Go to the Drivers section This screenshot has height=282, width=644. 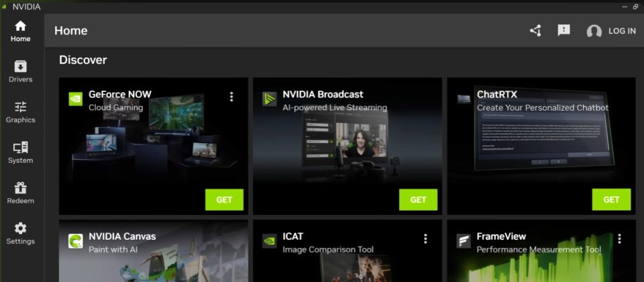click(21, 72)
